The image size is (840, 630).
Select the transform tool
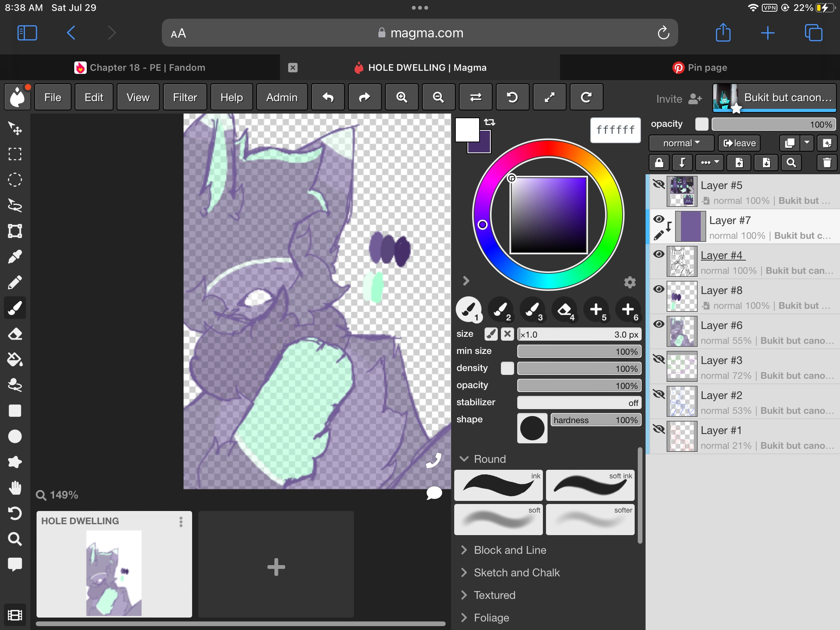(15, 231)
